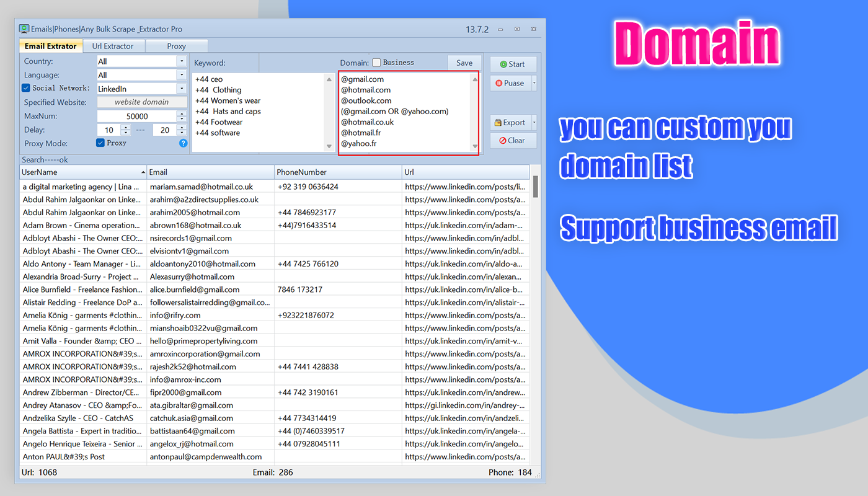The image size is (868, 496).
Task: Click the 'Email: 286' status bar count
Action: (273, 472)
